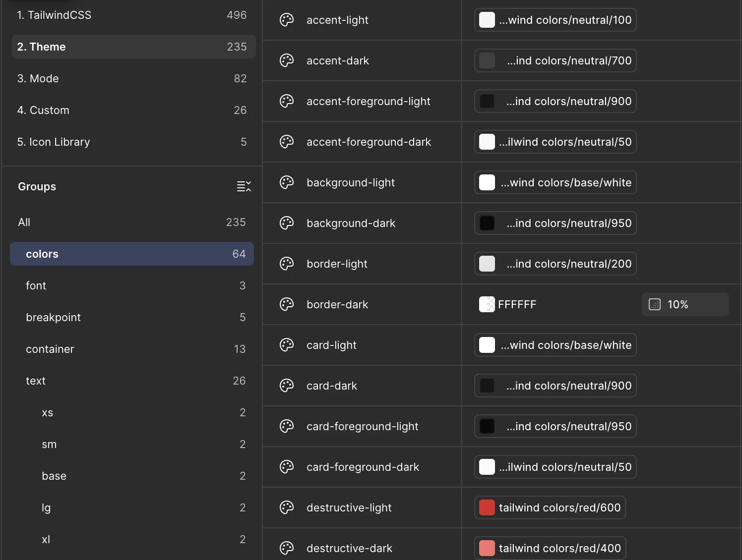Click the palette icon beside card-foreground-dark
This screenshot has height=560, width=742.
coord(287,467)
